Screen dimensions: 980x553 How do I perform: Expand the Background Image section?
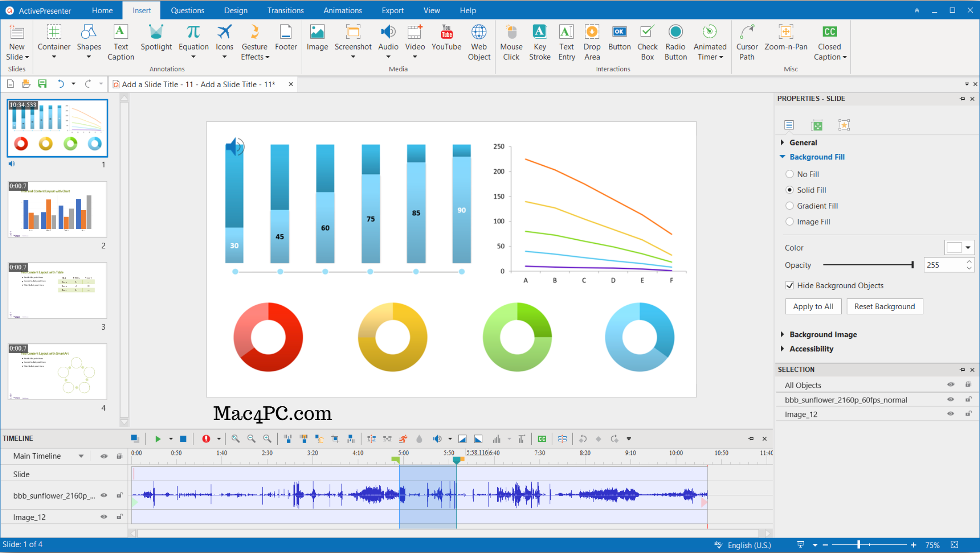tap(823, 334)
